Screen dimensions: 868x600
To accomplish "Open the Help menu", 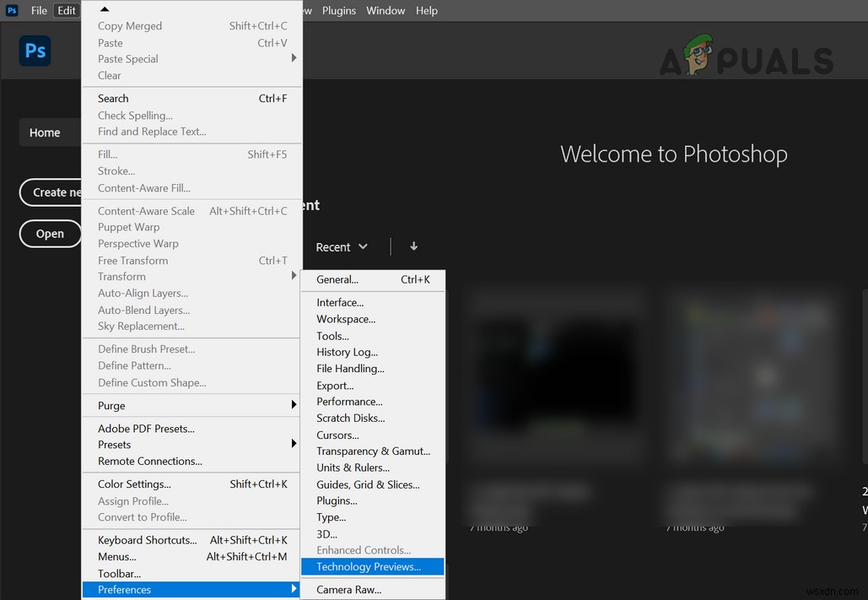I will pyautogui.click(x=427, y=10).
